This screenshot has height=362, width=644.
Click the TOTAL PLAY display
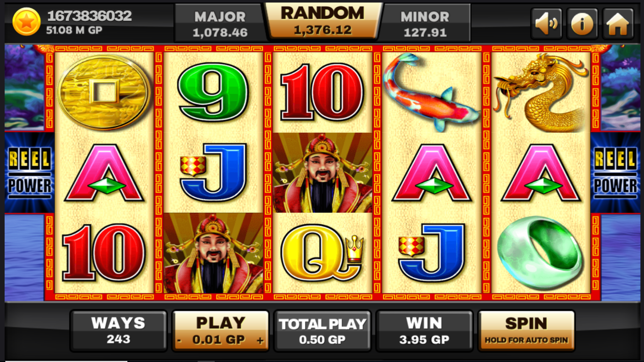point(323,330)
